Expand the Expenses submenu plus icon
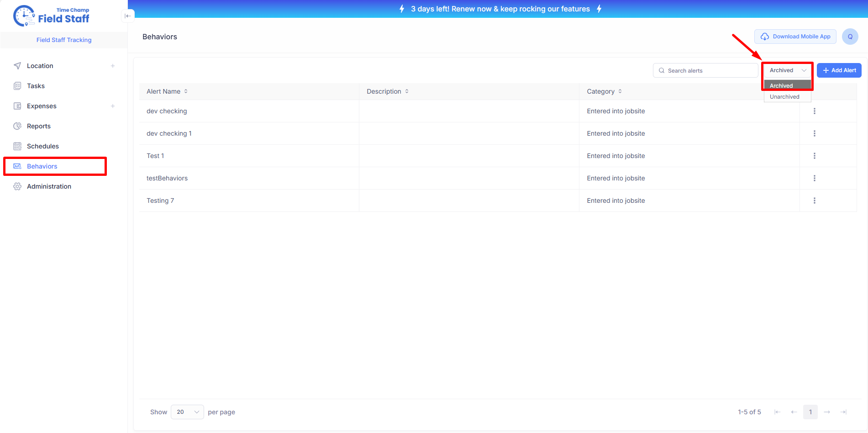This screenshot has height=433, width=868. coord(113,106)
